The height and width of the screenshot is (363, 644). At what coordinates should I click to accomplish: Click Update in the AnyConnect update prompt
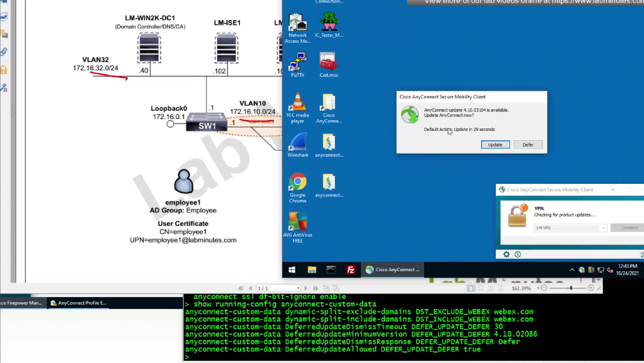pyautogui.click(x=495, y=145)
